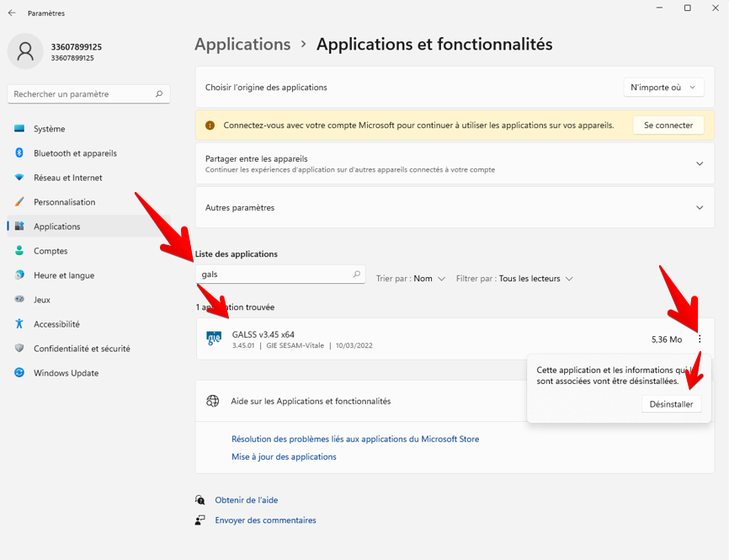The width and height of the screenshot is (729, 560).
Task: Click the 5,36 Mo size value
Action: (667, 339)
